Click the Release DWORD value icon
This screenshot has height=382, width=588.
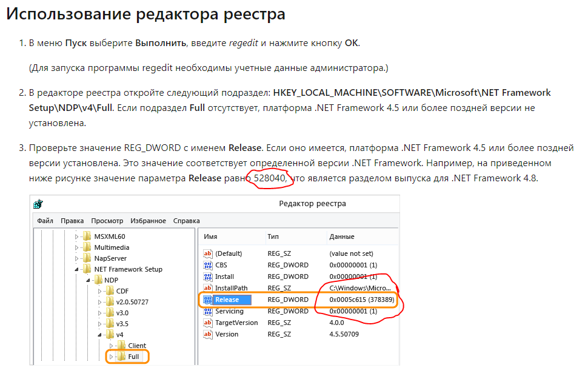tap(208, 300)
